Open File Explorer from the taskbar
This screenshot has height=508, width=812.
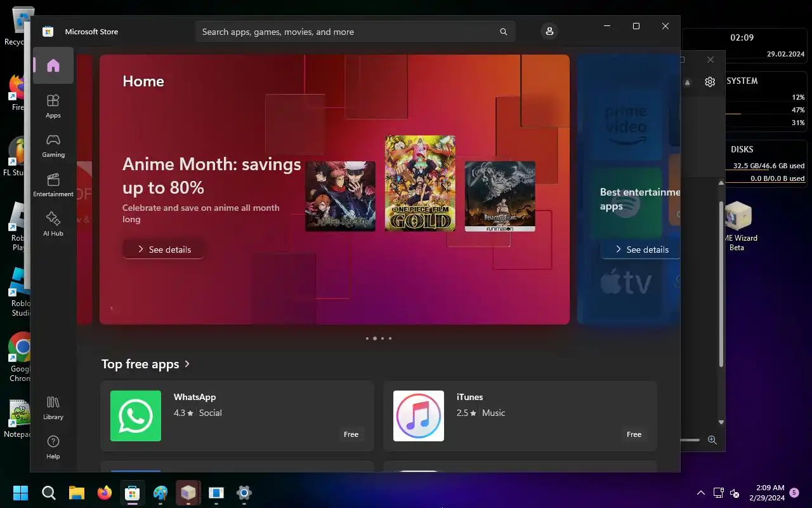pyautogui.click(x=76, y=493)
